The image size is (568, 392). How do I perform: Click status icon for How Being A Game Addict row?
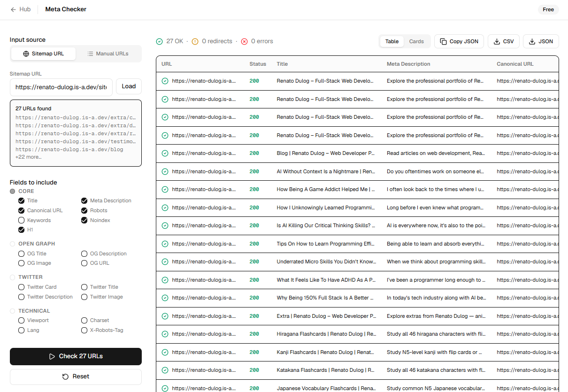click(165, 190)
